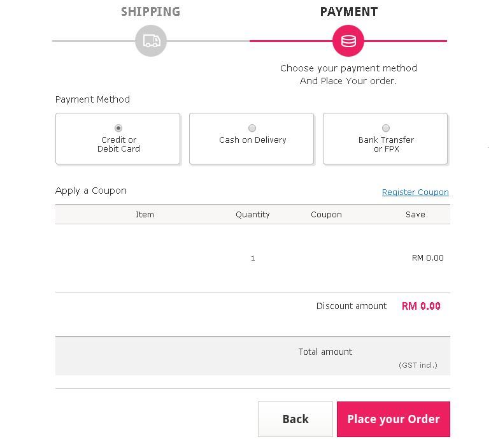The height and width of the screenshot is (448, 498).
Task: Click the Place your Order button
Action: [394, 419]
